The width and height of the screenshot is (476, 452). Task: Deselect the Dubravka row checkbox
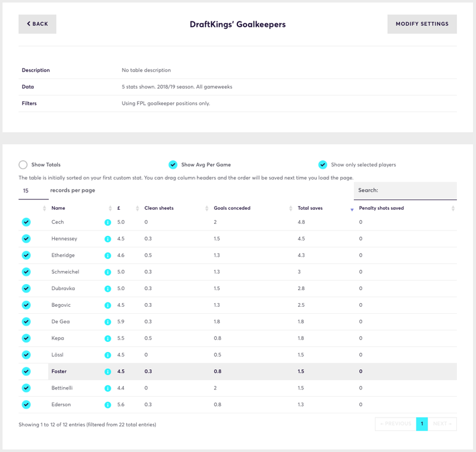(x=26, y=288)
